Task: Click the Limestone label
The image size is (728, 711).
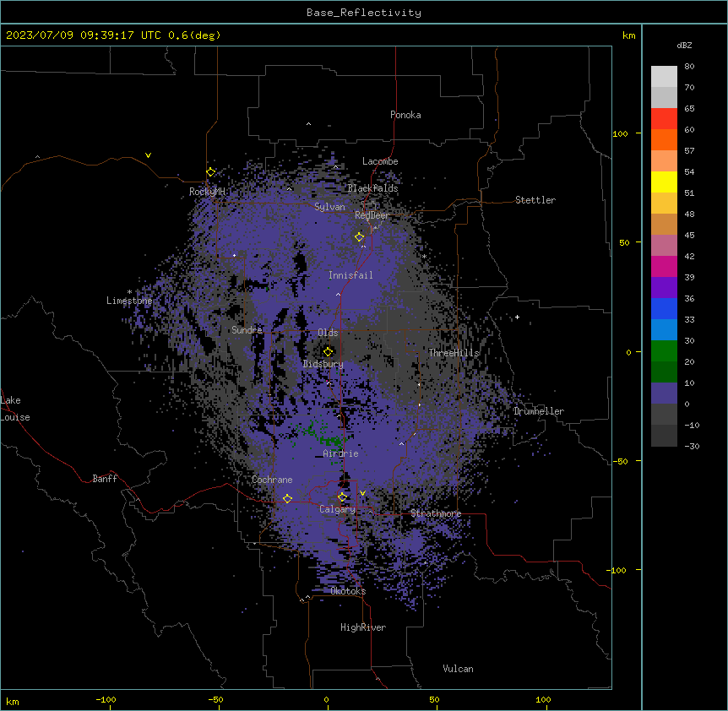Action: pos(129,301)
